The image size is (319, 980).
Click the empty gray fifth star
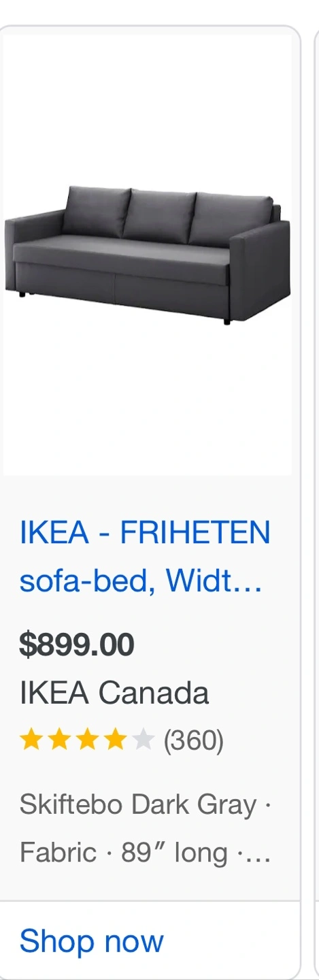pos(143,739)
